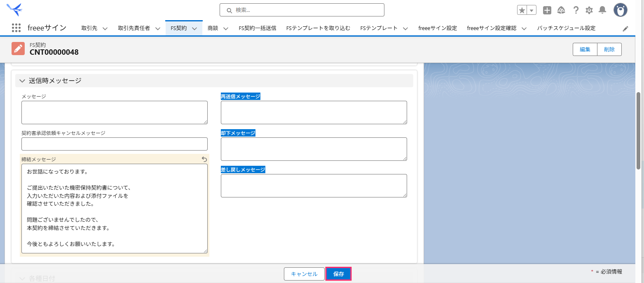Open the freeeサイン設定確認 tab
644x283 pixels.
click(x=492, y=28)
